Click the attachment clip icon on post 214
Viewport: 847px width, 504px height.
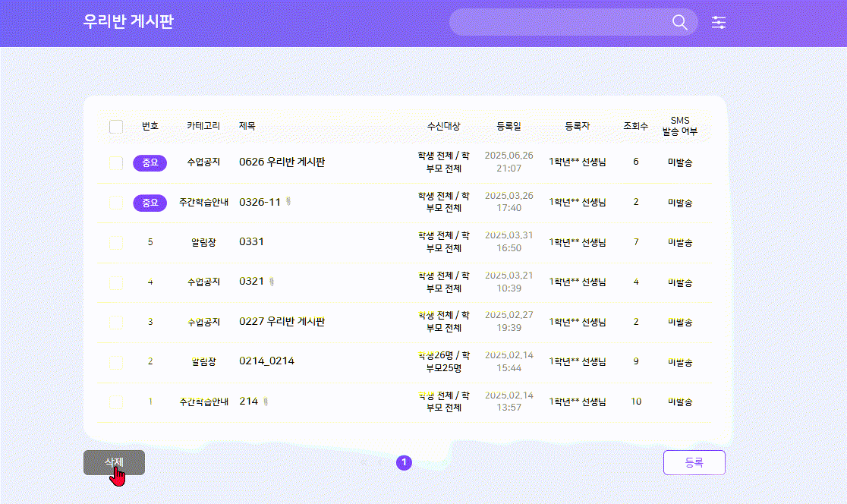point(266,401)
